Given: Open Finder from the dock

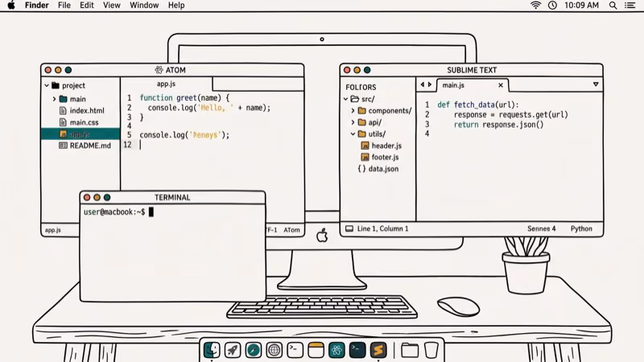Looking at the screenshot, I should tap(212, 350).
